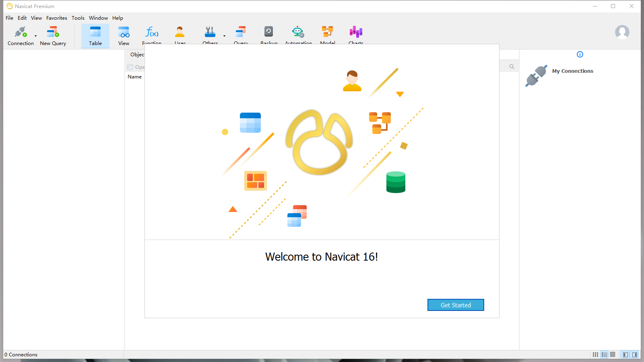Open the File menu
Viewport: 644px width, 362px height.
tap(9, 18)
